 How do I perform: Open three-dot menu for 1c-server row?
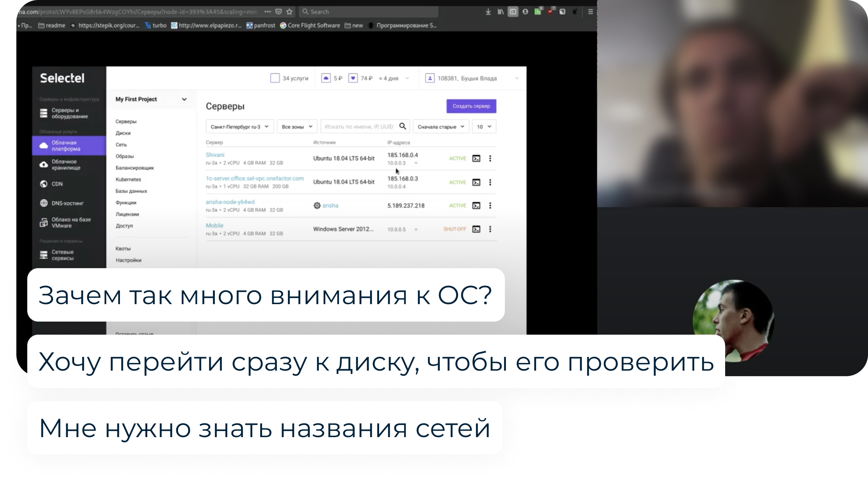[x=490, y=182]
